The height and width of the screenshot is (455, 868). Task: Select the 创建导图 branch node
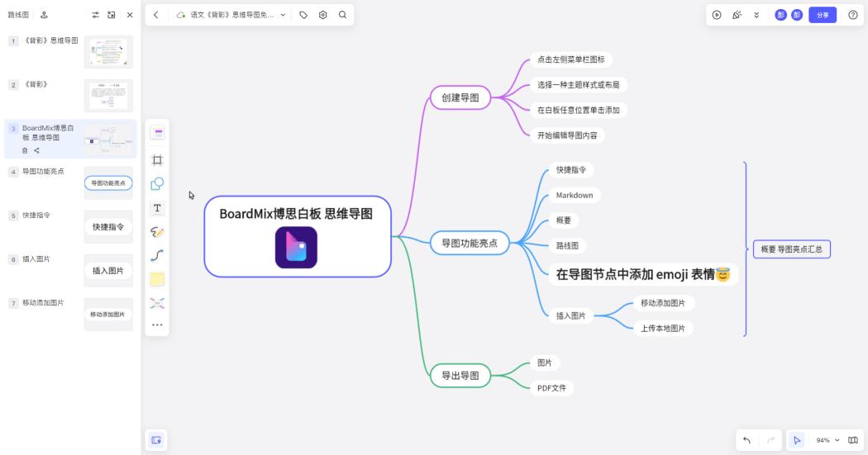click(460, 98)
